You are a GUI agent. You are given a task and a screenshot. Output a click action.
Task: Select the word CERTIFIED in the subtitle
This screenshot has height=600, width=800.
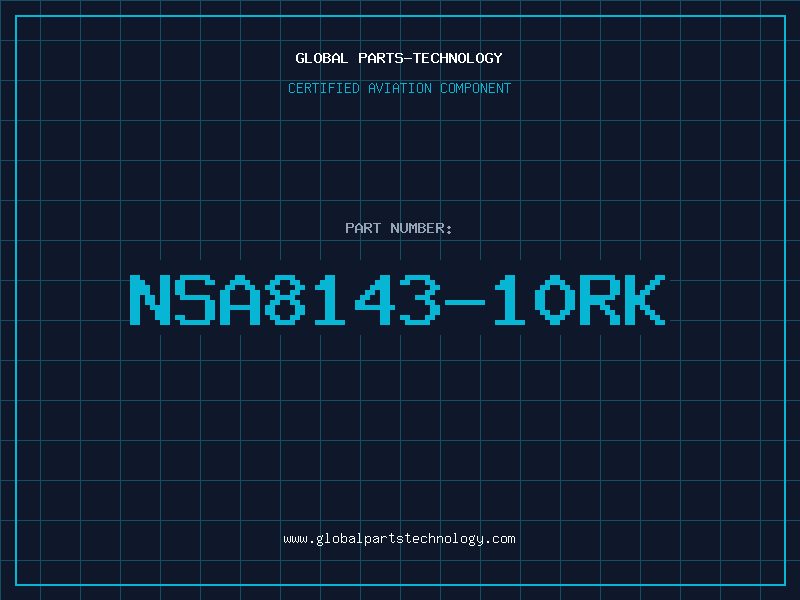(x=324, y=88)
